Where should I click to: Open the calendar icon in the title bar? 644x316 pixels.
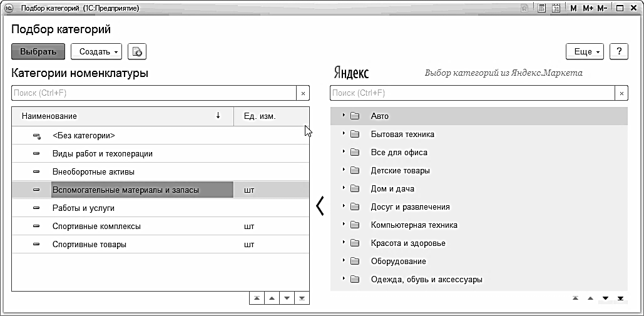[556, 8]
